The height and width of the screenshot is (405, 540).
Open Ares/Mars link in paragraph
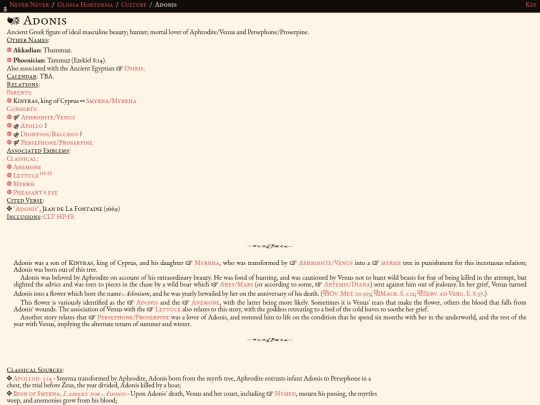[236, 284]
